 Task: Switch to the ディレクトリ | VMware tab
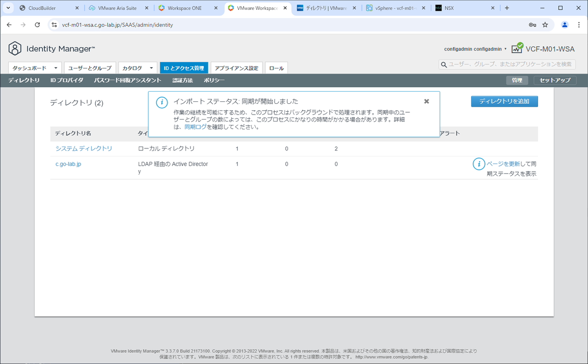(327, 8)
